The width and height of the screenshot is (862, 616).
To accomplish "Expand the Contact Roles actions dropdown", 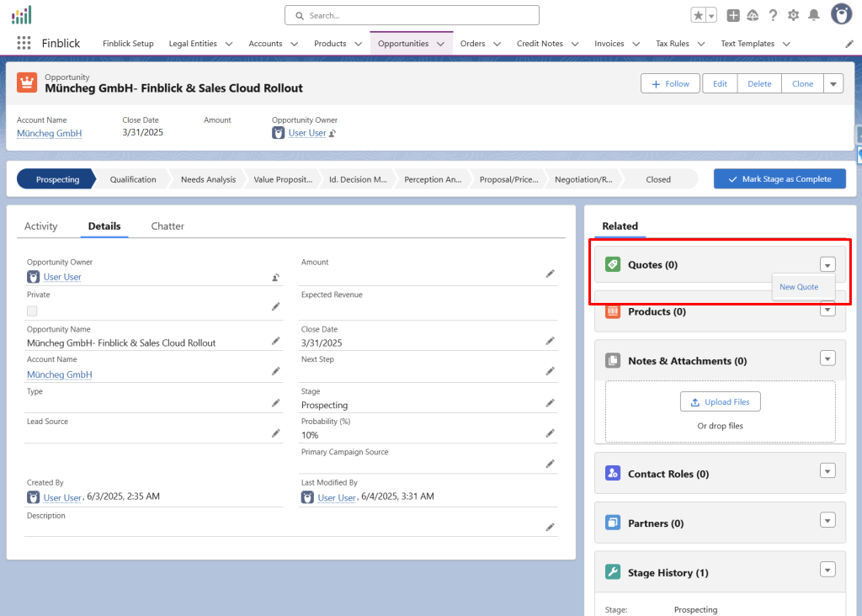I will coord(827,471).
